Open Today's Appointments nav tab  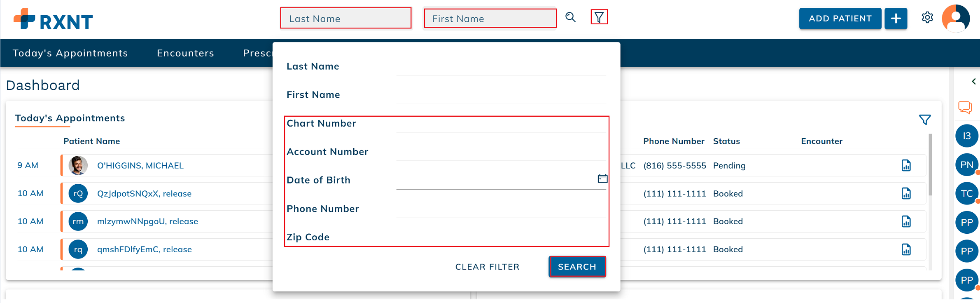pos(70,53)
